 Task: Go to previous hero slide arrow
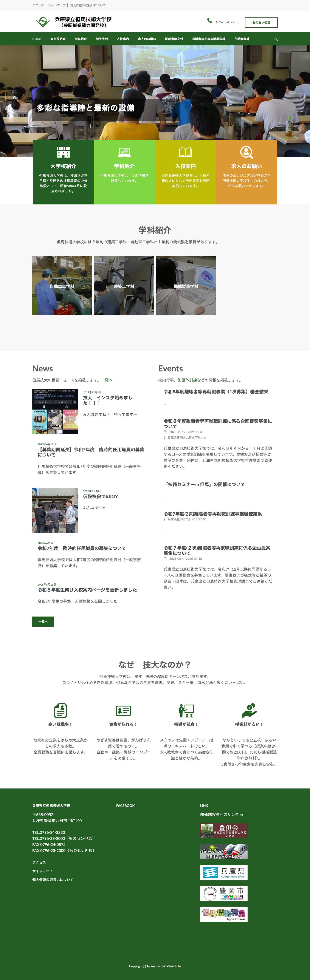(10, 97)
